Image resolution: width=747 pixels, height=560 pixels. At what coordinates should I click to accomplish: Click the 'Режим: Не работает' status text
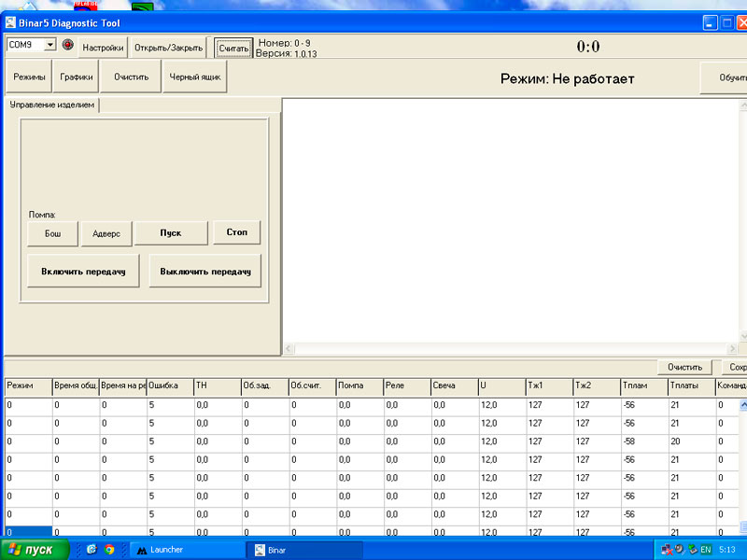pyautogui.click(x=568, y=79)
